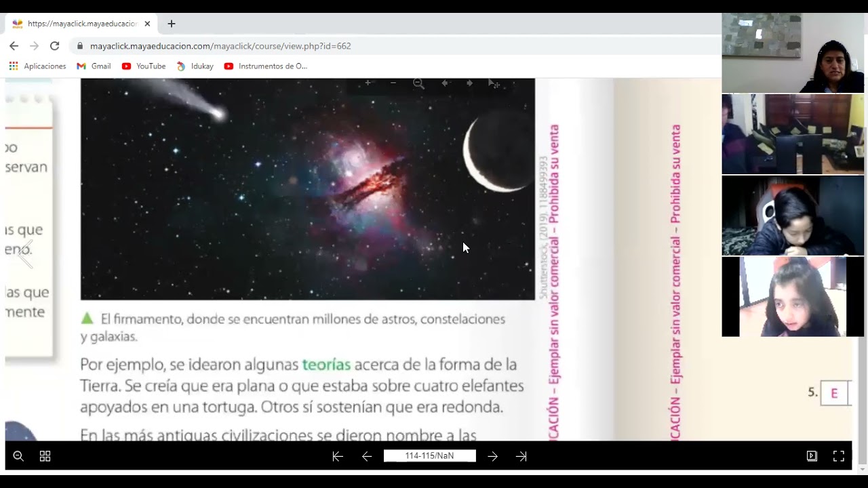
Task: Select the mayaclick.mayaeducacion tab
Action: 81,24
